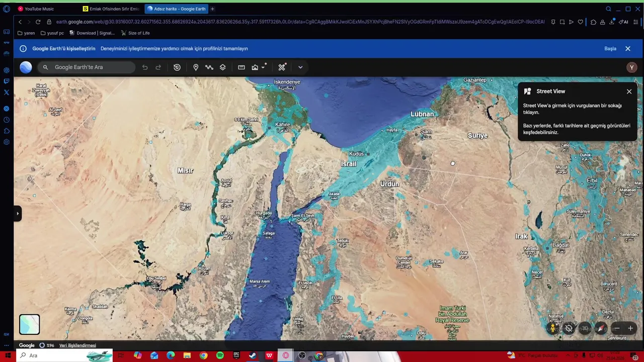Toggle the Street View pegman
This screenshot has height=362, width=644.
pos(553,328)
